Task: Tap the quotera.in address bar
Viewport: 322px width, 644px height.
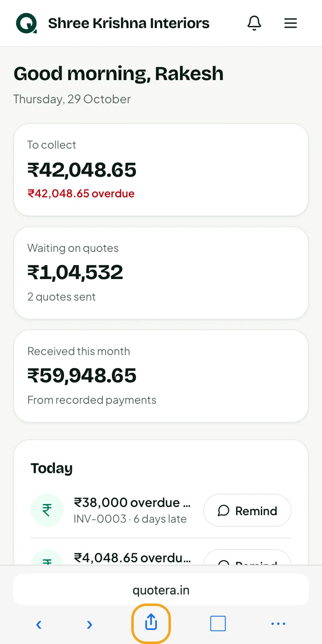Action: click(x=161, y=590)
